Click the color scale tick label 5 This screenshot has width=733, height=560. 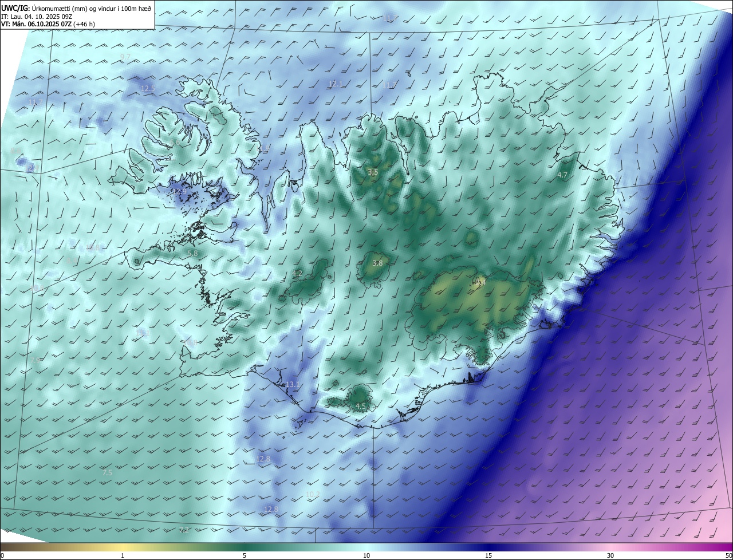click(245, 555)
